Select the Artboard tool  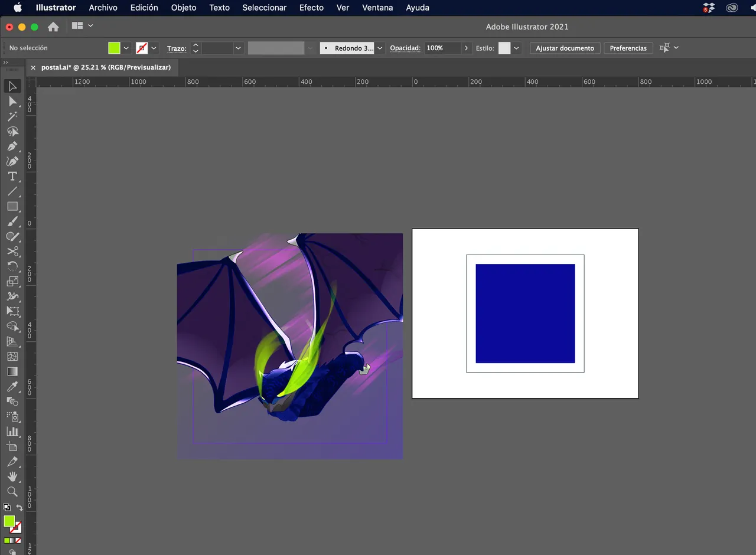pyautogui.click(x=12, y=446)
